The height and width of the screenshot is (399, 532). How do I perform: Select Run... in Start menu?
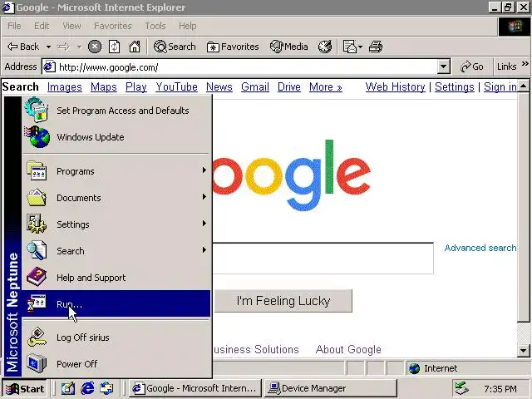[x=116, y=303]
